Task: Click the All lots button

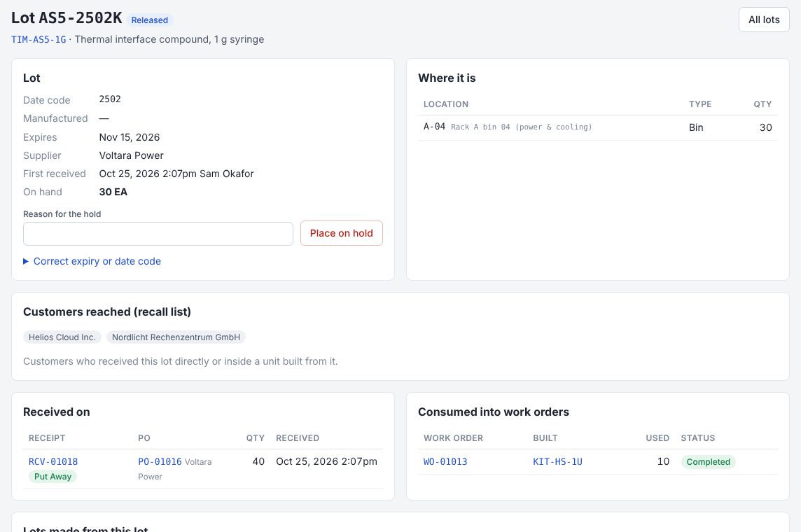Action: (764, 20)
